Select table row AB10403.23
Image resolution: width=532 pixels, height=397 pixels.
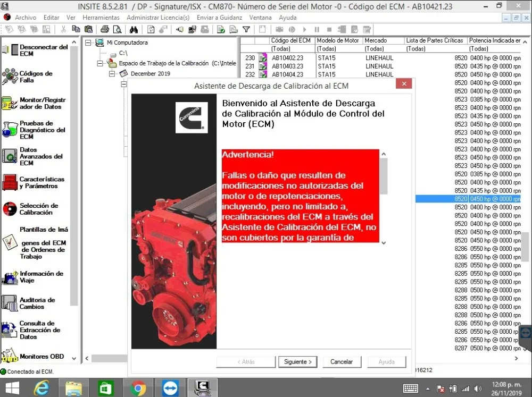[381, 66]
